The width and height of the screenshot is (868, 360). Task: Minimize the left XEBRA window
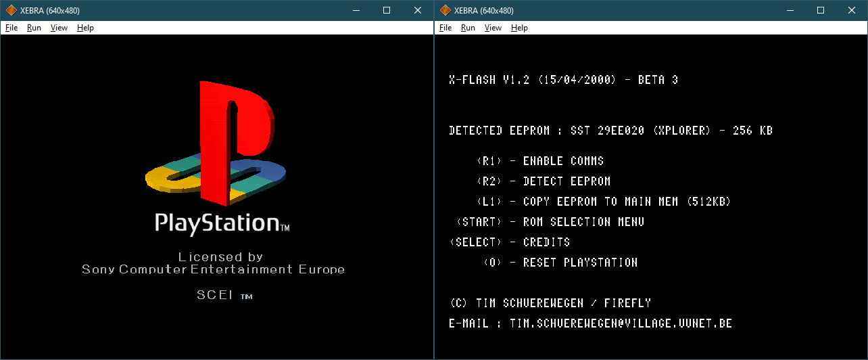tap(356, 10)
